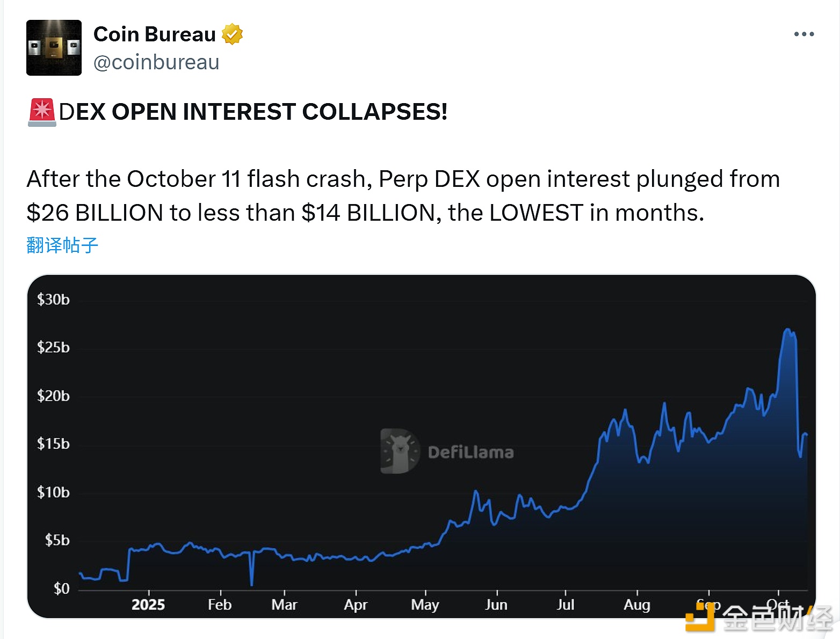Click the DefiLlama watermark text
This screenshot has height=639, width=840.
click(470, 452)
